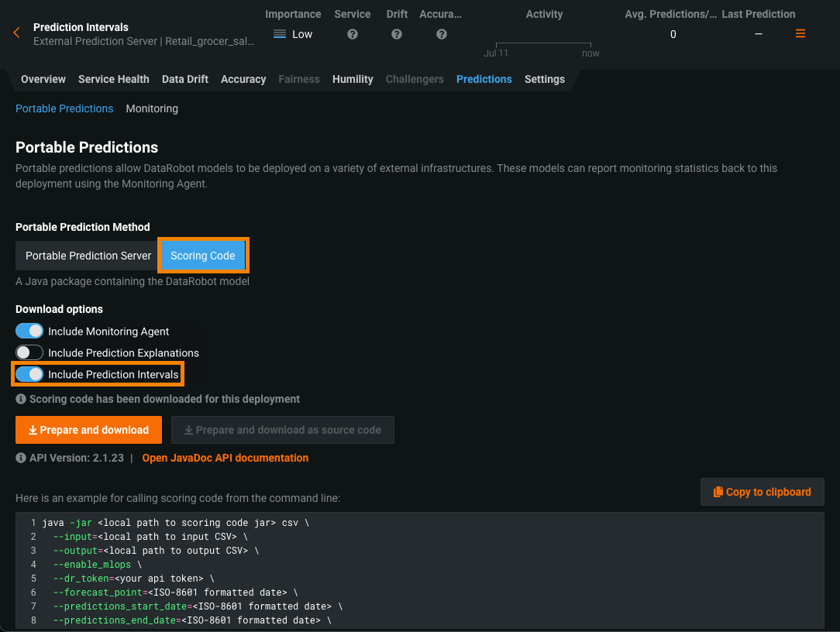Turn off Include Prediction Intervals toggle
840x632 pixels.
pyautogui.click(x=29, y=374)
